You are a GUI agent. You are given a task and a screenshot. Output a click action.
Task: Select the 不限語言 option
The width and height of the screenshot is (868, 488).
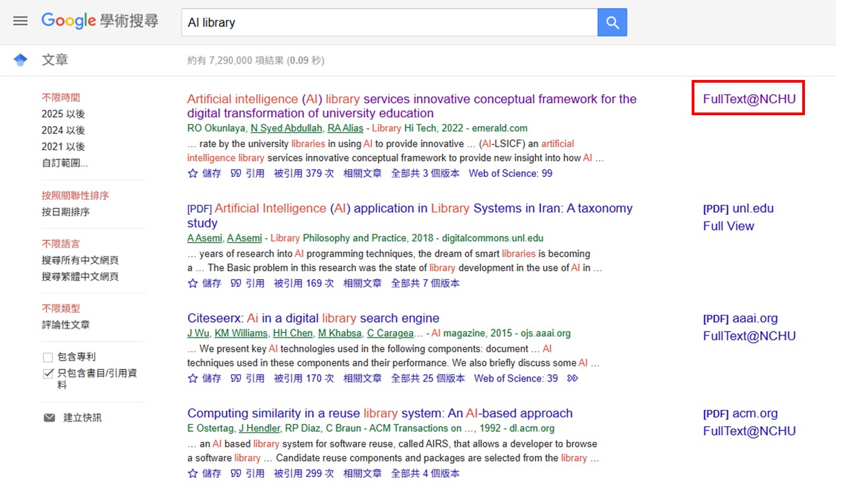61,244
